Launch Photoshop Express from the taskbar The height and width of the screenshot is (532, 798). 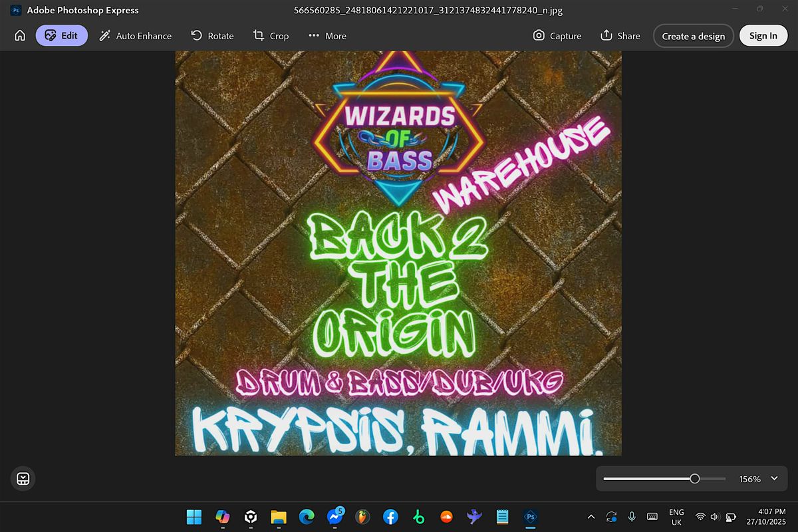tap(531, 517)
